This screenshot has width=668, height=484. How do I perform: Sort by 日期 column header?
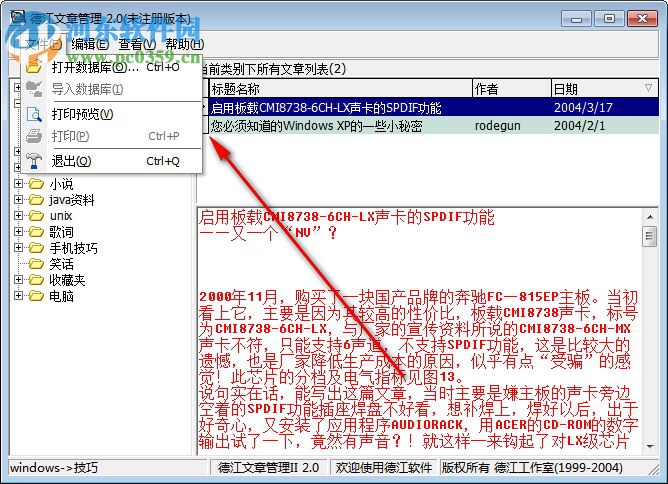(x=605, y=89)
